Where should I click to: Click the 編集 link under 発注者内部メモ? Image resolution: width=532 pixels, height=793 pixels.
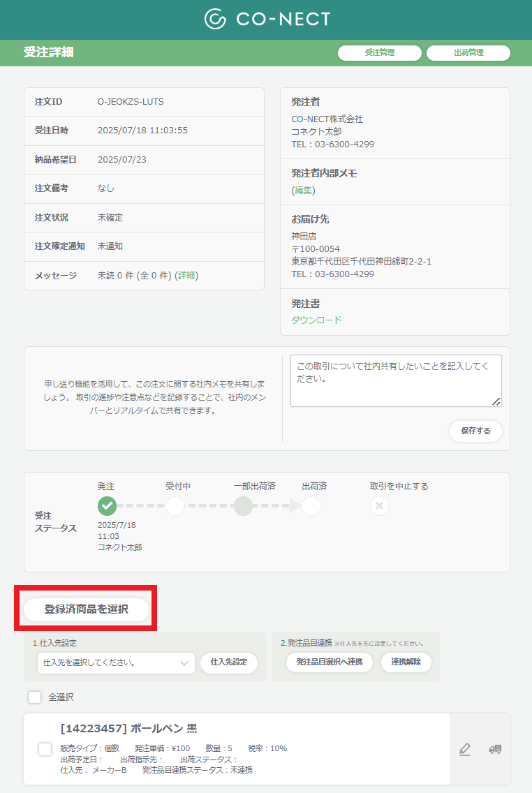[x=304, y=191]
